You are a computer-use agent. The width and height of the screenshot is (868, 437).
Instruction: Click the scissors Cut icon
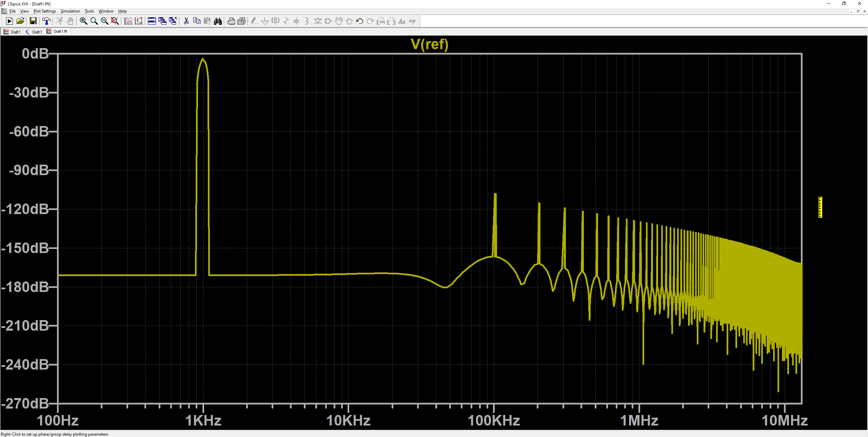tap(186, 21)
